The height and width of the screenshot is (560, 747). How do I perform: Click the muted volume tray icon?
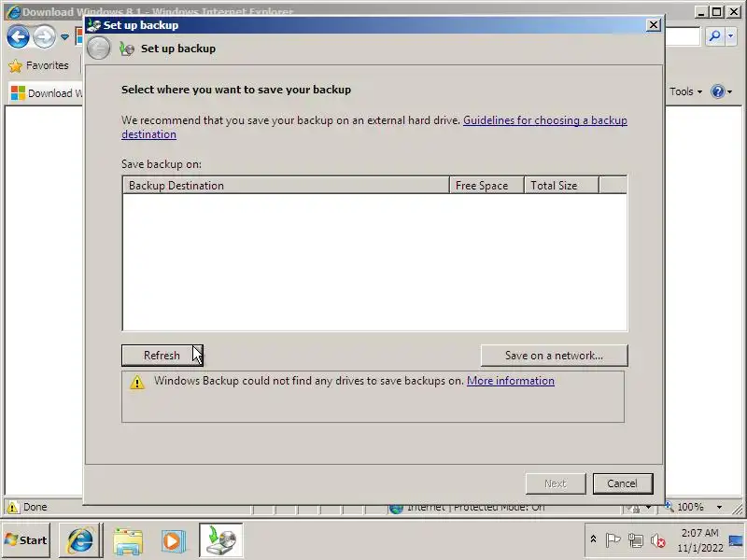coord(658,540)
